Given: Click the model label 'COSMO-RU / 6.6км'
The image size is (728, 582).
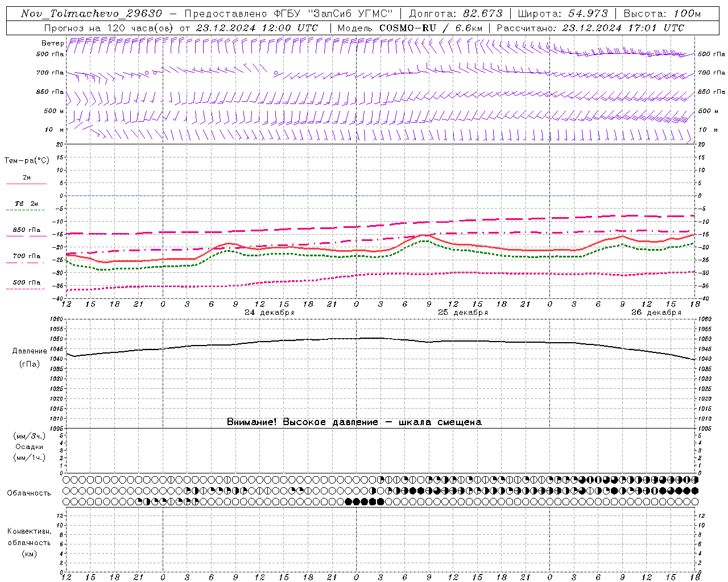Looking at the screenshot, I should pos(431,28).
